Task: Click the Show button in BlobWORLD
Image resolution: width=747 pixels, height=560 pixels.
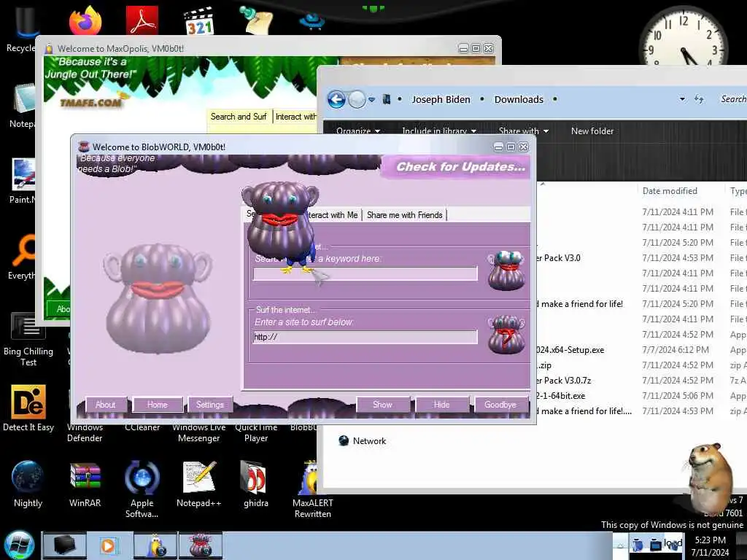Action: tap(382, 405)
